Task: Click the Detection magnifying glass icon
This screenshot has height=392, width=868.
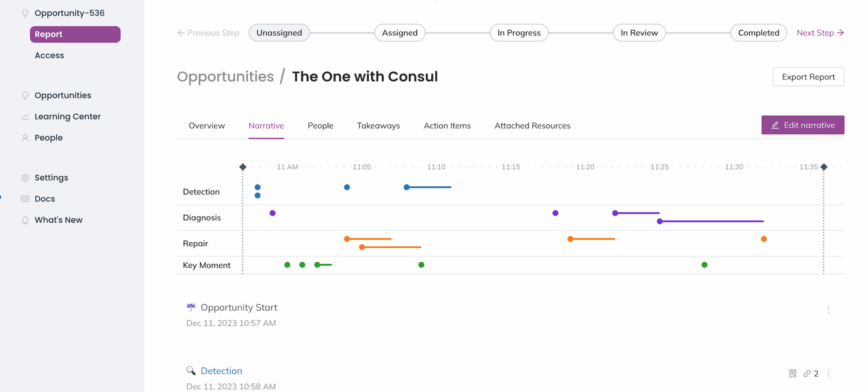Action: tap(191, 370)
